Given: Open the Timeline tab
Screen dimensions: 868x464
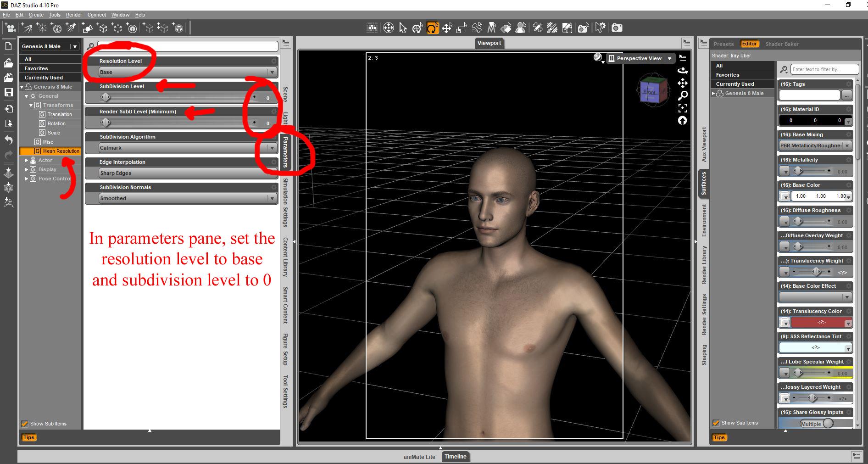Looking at the screenshot, I should coord(455,457).
